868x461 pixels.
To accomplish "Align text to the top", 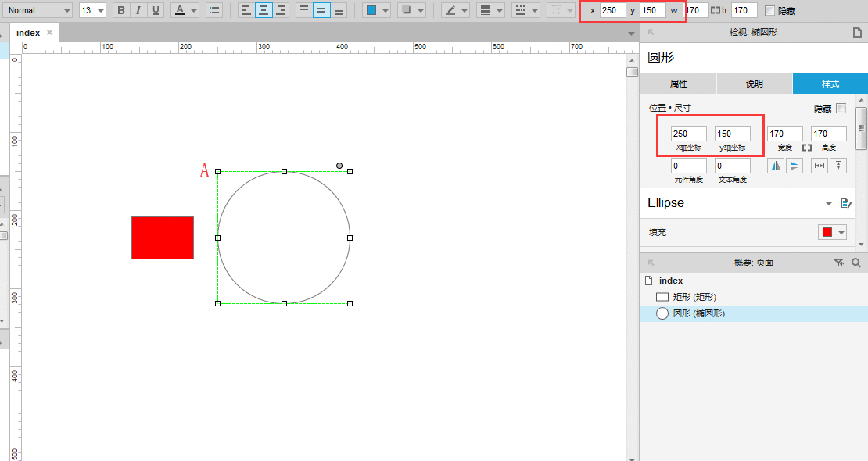I will (x=304, y=10).
